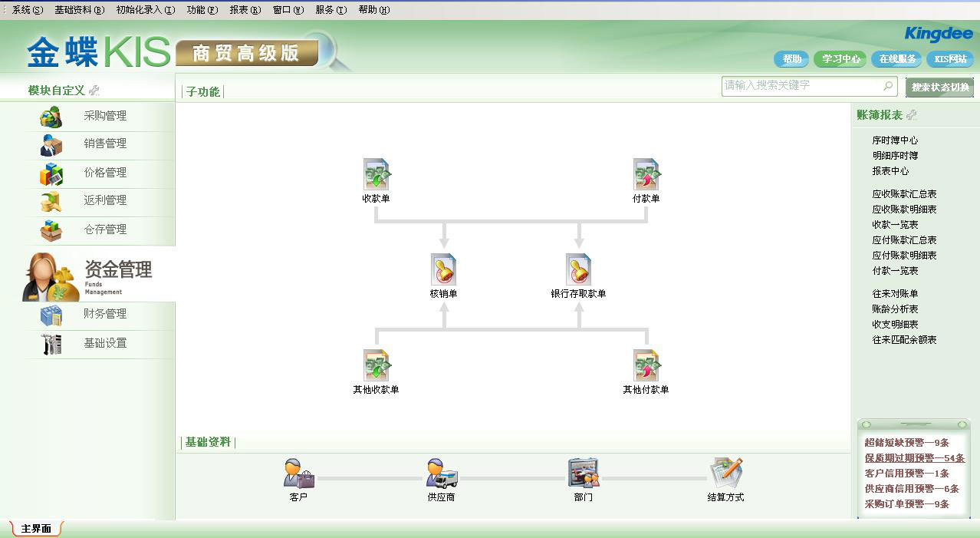The width and height of the screenshot is (980, 538).
Task: Open the 窗口(W) menu
Action: tap(288, 10)
